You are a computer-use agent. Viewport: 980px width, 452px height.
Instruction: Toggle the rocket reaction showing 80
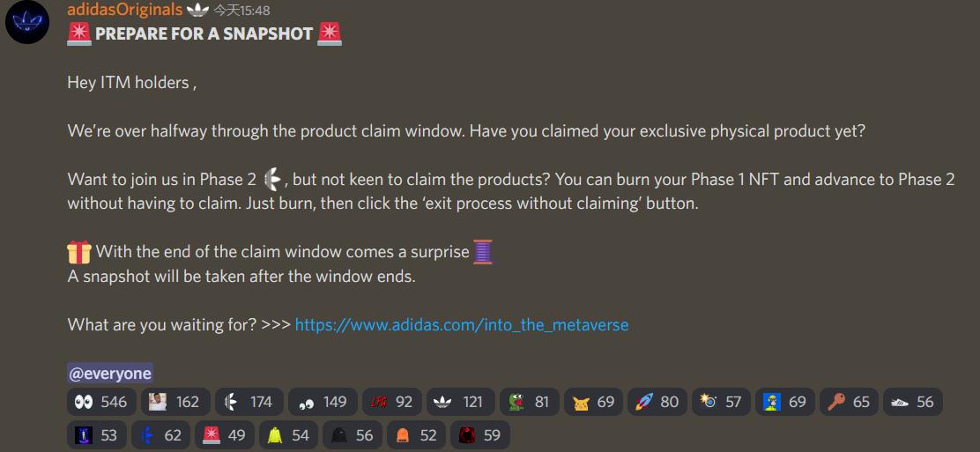pos(657,402)
